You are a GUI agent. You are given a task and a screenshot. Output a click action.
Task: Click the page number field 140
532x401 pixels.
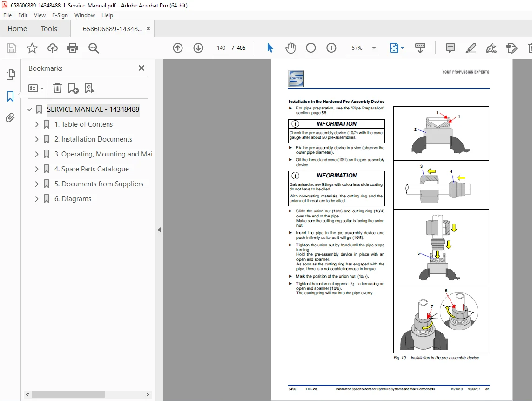pyautogui.click(x=221, y=48)
